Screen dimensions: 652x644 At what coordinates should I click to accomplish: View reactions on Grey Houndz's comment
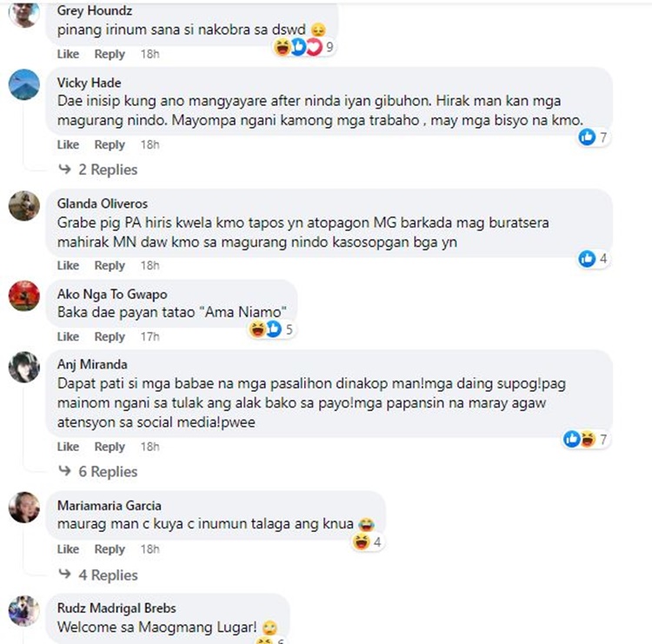tap(304, 48)
